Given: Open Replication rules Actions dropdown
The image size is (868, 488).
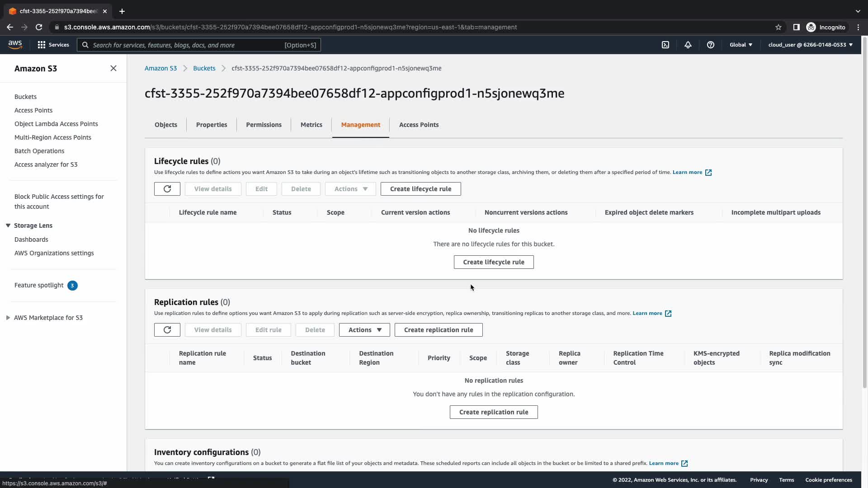Looking at the screenshot, I should pos(365,330).
